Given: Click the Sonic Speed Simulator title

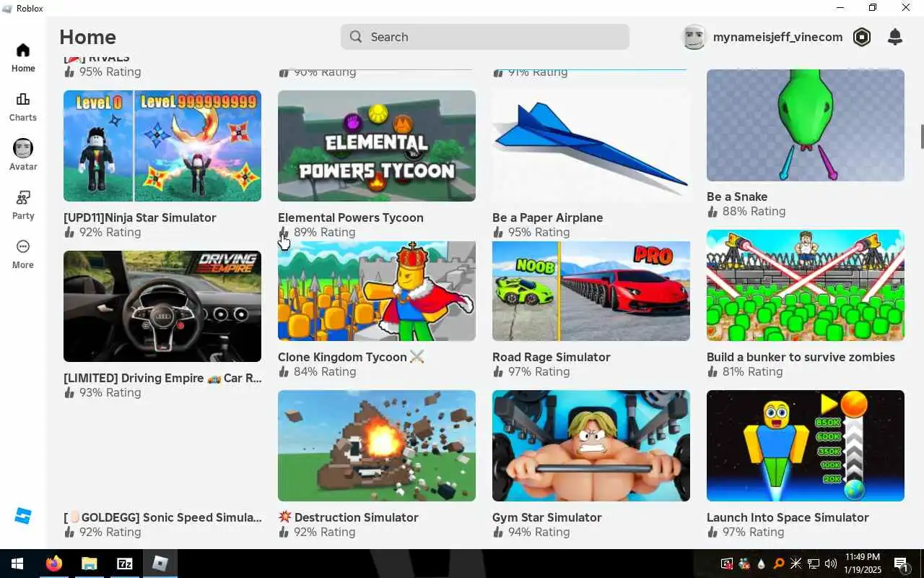Looking at the screenshot, I should (x=162, y=517).
